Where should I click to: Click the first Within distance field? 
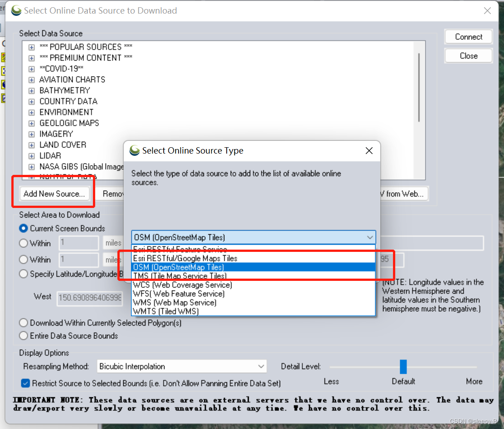[x=78, y=243]
